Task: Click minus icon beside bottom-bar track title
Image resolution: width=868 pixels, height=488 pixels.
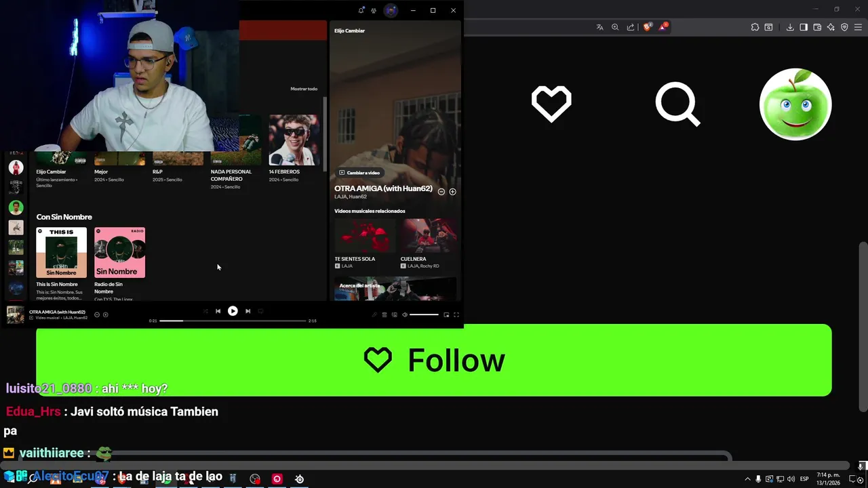Action: [97, 314]
